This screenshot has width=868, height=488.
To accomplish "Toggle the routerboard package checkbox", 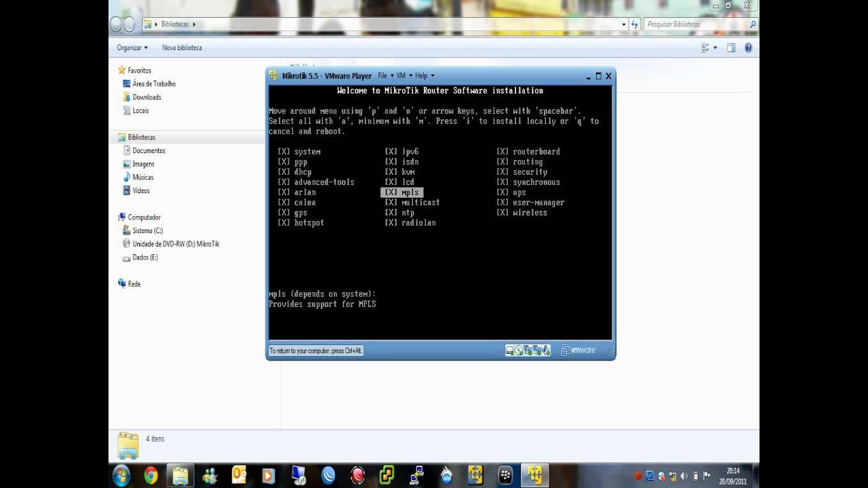I will click(502, 152).
